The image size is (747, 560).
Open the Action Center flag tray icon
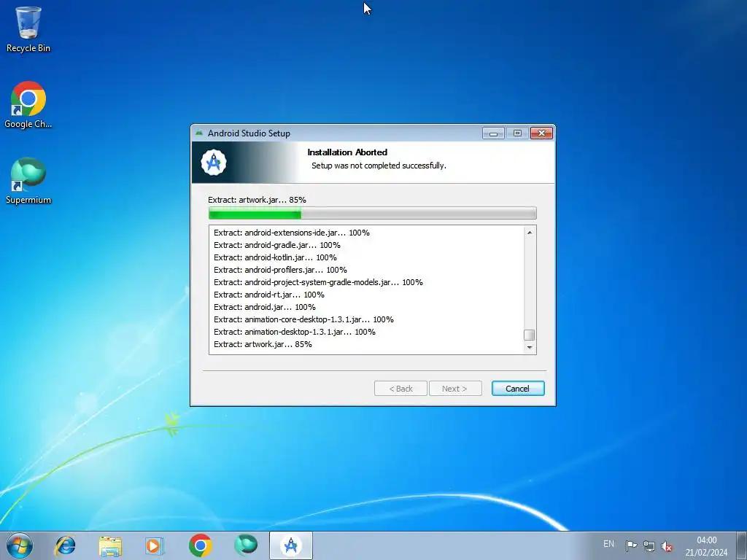coord(631,545)
